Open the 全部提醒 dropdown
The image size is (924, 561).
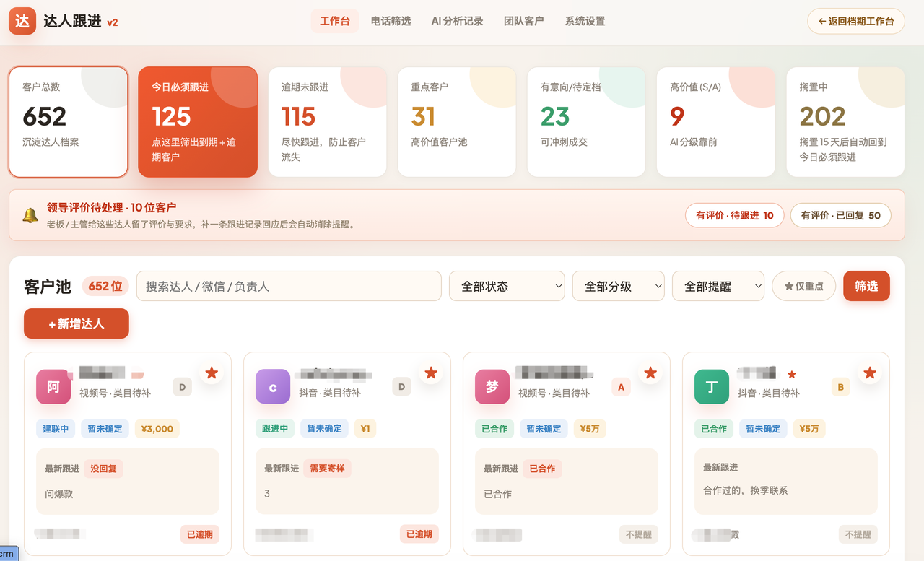click(718, 286)
